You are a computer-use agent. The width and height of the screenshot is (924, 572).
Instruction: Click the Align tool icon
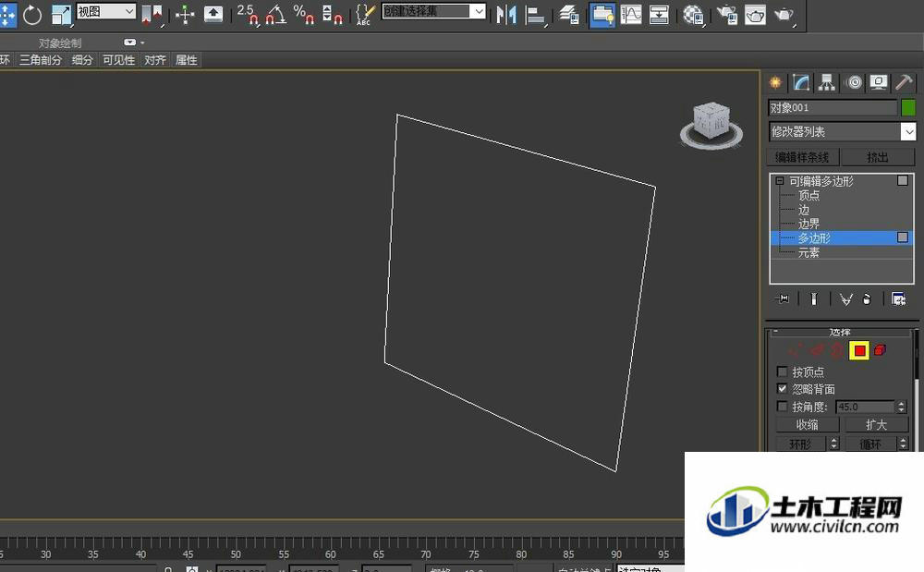tap(535, 15)
